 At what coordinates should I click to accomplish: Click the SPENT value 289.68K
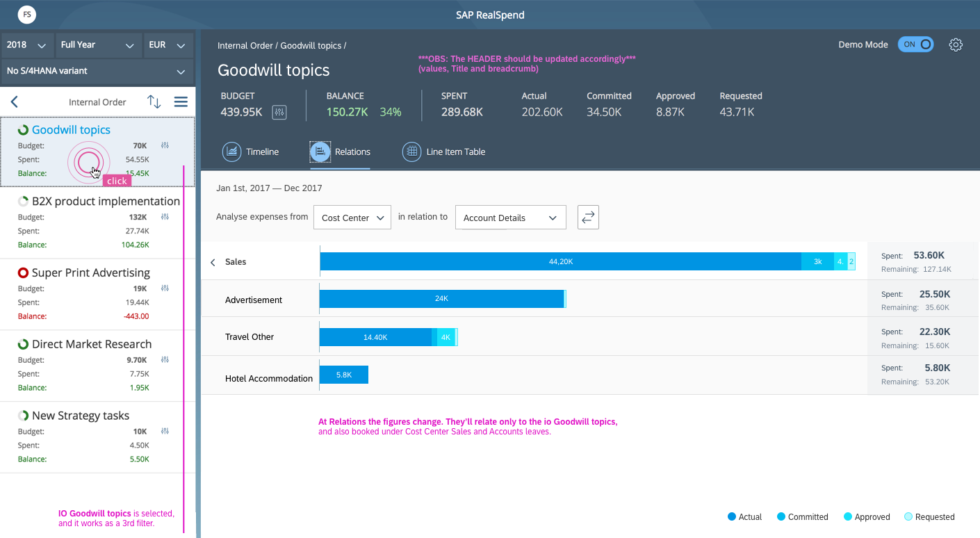point(462,112)
